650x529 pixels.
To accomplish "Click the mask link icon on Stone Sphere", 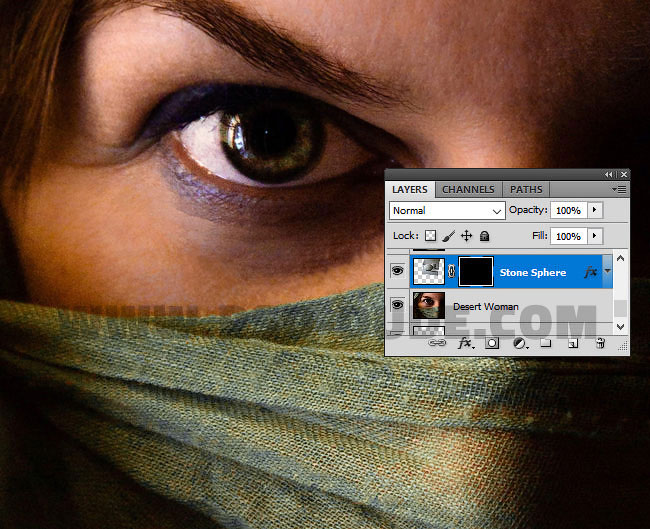I will pos(451,272).
